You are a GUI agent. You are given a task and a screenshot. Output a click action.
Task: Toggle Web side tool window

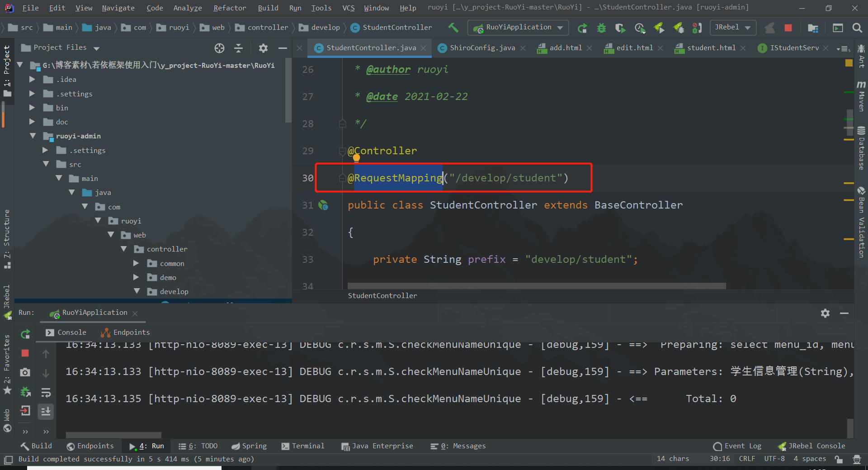(x=7, y=420)
